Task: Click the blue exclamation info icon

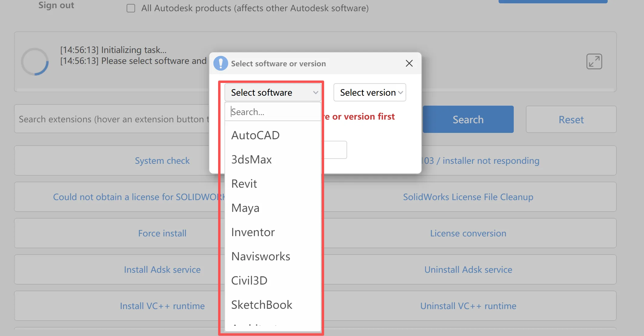Action: [221, 64]
